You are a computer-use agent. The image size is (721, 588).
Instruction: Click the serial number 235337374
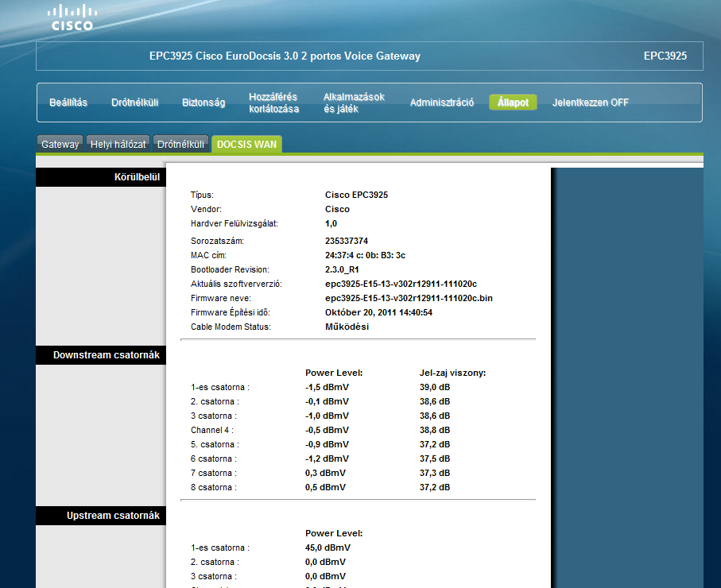[x=347, y=241]
